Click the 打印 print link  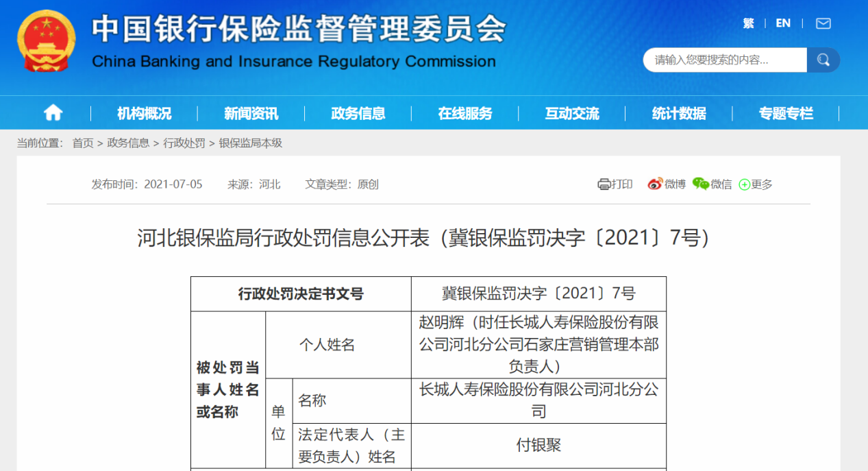tap(622, 184)
